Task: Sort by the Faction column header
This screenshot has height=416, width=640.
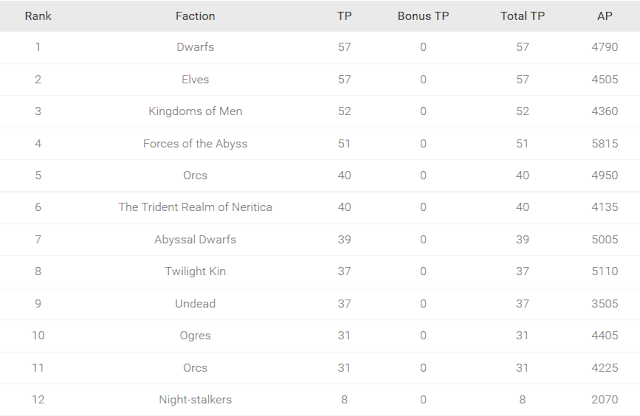Action: (x=195, y=16)
